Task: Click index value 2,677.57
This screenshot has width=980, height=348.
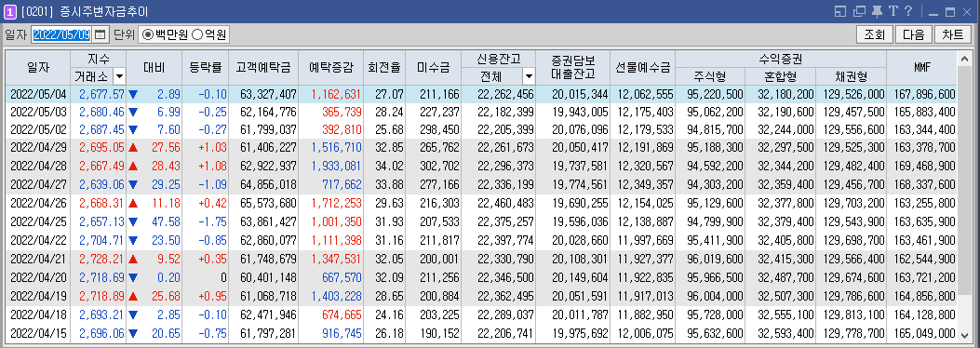Action: tap(101, 94)
